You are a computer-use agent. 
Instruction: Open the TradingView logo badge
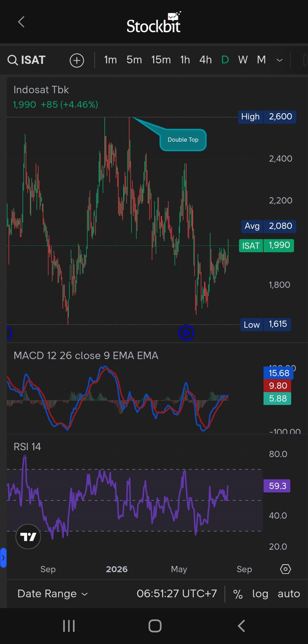pyautogui.click(x=28, y=537)
